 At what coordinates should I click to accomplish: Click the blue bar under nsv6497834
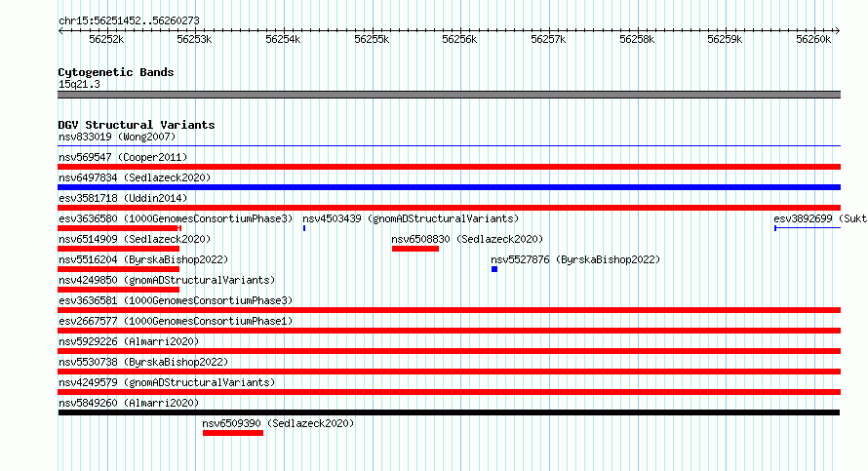(x=449, y=187)
